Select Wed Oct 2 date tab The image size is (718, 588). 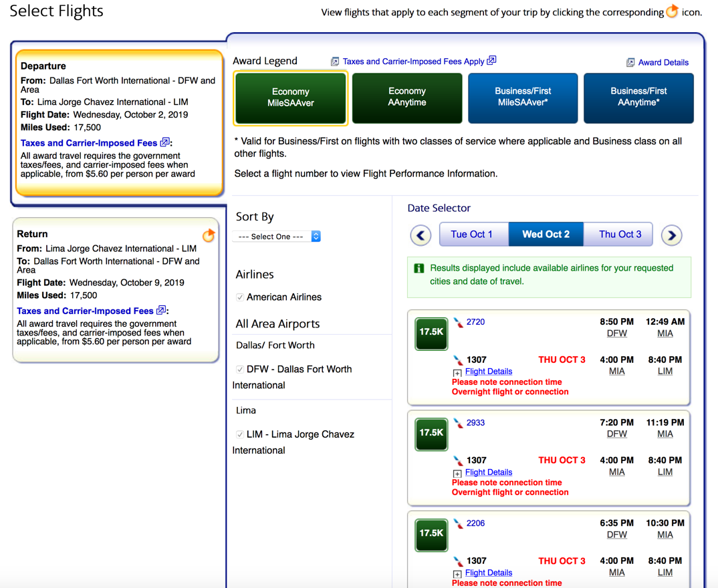(546, 235)
